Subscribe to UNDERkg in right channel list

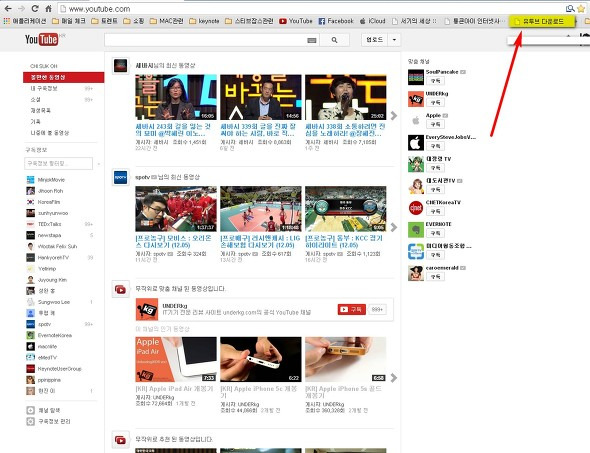pyautogui.click(x=435, y=102)
